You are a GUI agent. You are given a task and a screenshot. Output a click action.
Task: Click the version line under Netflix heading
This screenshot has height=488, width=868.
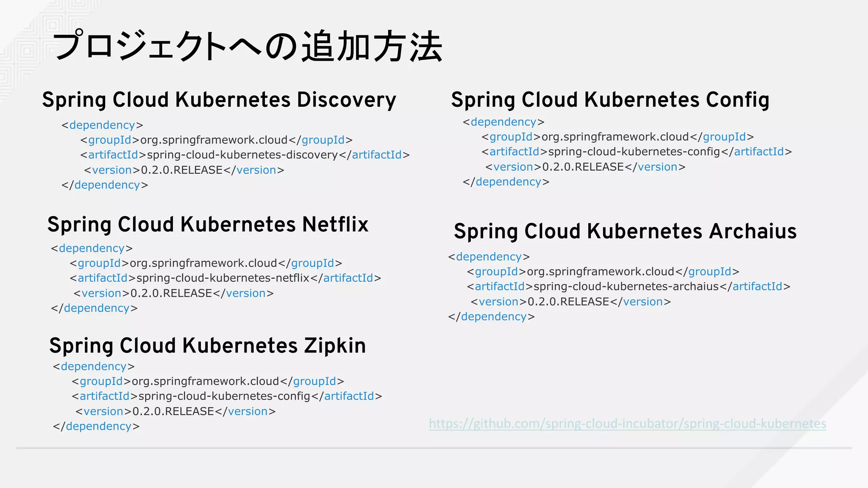click(x=174, y=294)
